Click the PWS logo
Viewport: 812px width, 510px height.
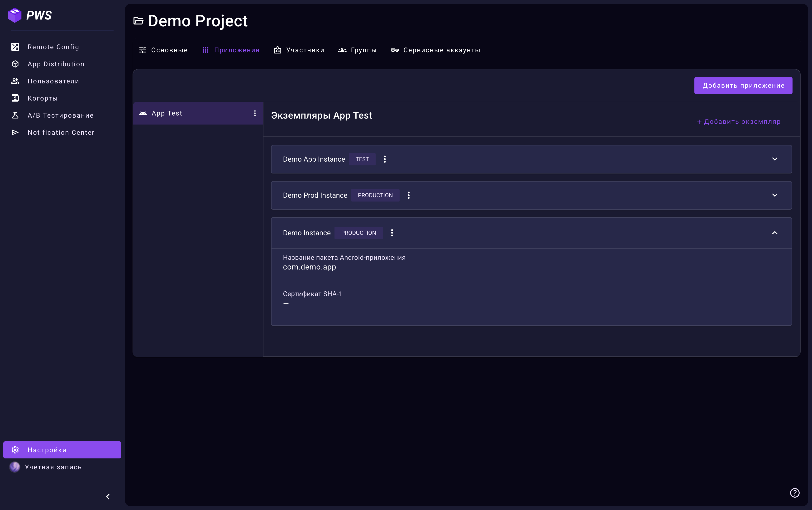[x=30, y=15]
